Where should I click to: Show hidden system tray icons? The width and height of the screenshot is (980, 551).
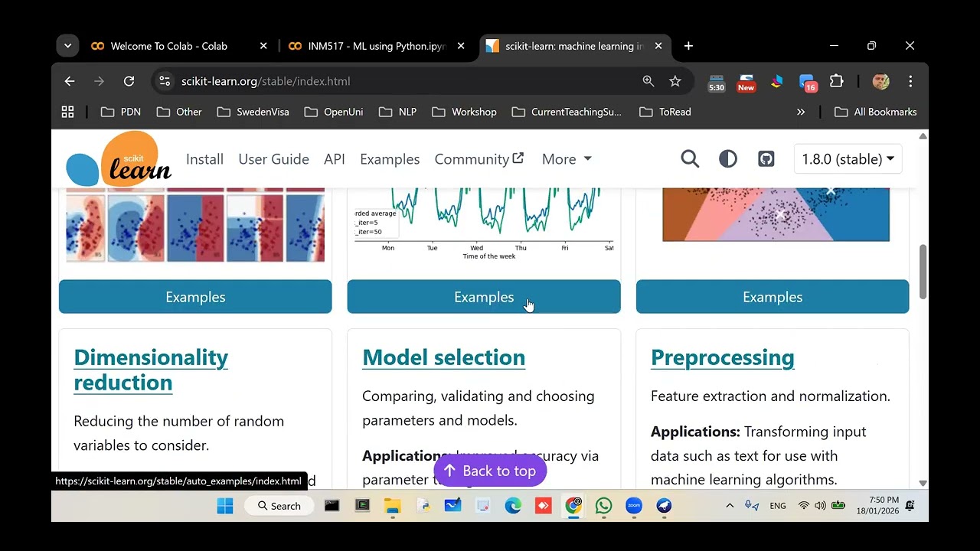730,506
